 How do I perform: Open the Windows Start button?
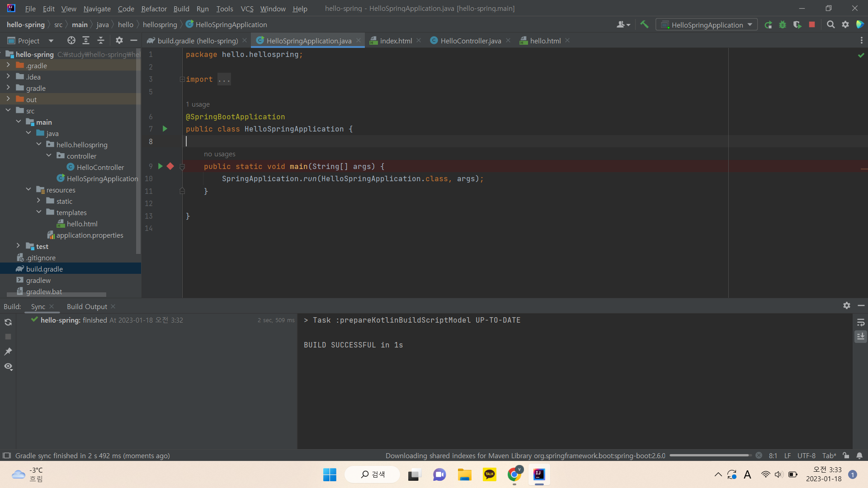(x=330, y=474)
